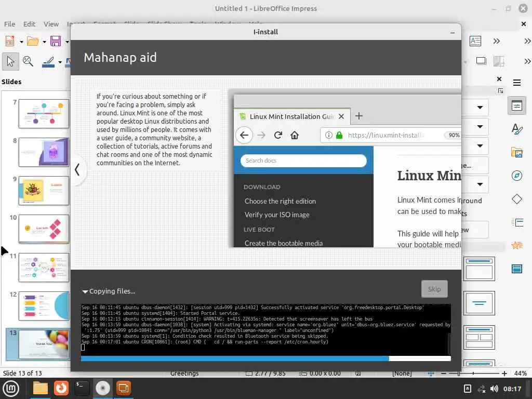Open the Line Color dropdown arrow
The height and width of the screenshot is (399, 532).
(60, 62)
